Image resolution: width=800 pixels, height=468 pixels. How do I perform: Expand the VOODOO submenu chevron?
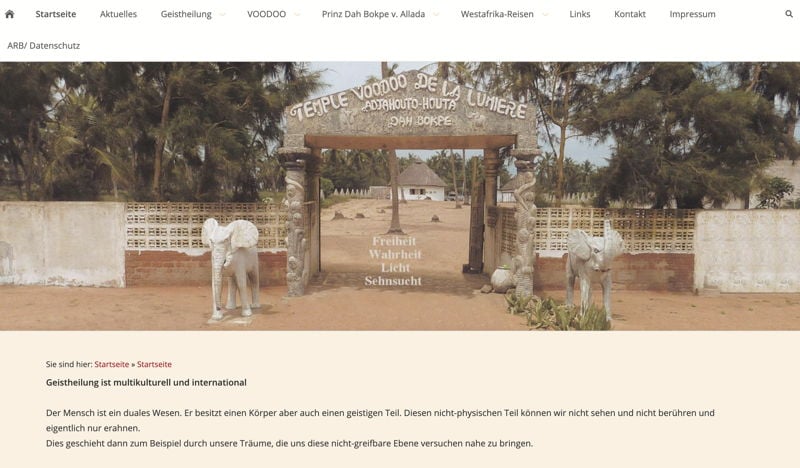coord(297,15)
